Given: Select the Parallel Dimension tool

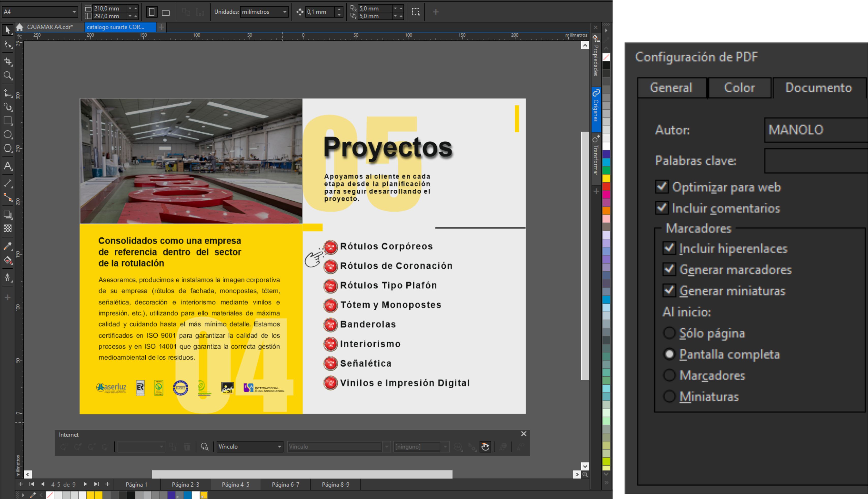Looking at the screenshot, I should coord(8,183).
